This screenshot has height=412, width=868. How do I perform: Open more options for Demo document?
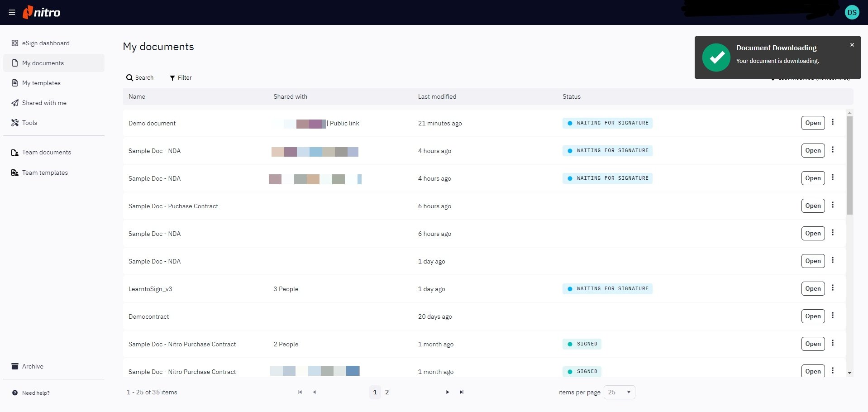pos(832,122)
